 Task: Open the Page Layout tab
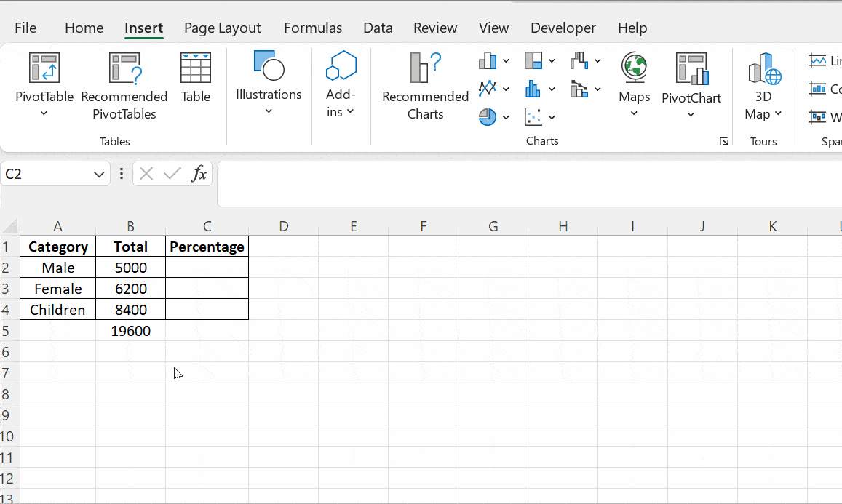coord(222,28)
